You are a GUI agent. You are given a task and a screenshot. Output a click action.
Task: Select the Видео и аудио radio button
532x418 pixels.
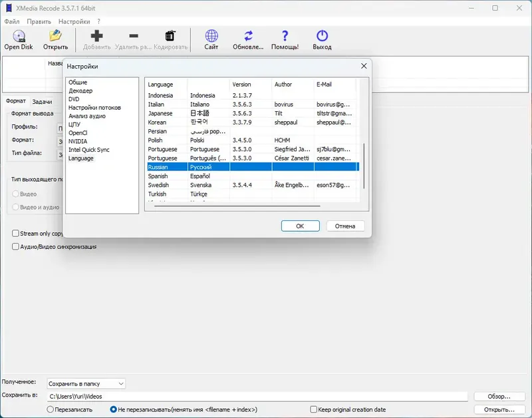point(15,207)
